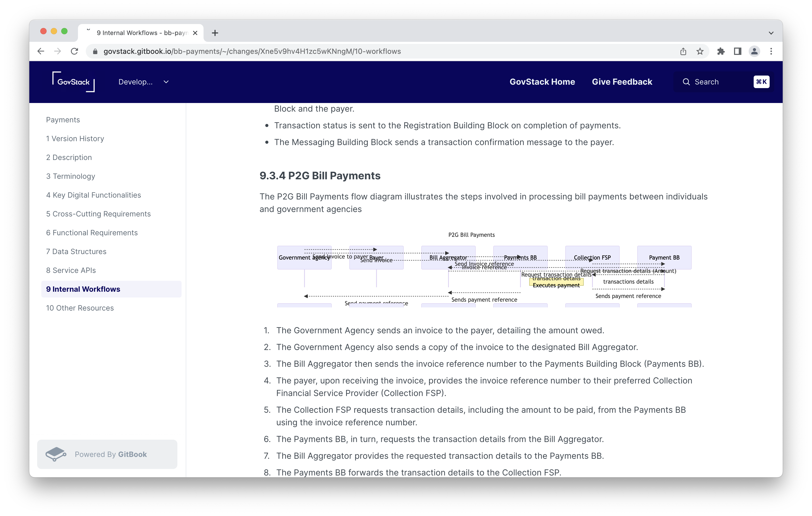The image size is (812, 516).
Task: Click the browser reader view icon
Action: tap(737, 51)
